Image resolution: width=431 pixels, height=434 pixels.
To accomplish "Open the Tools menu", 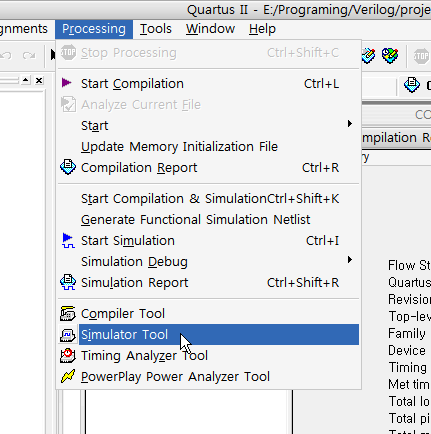I will click(x=156, y=29).
